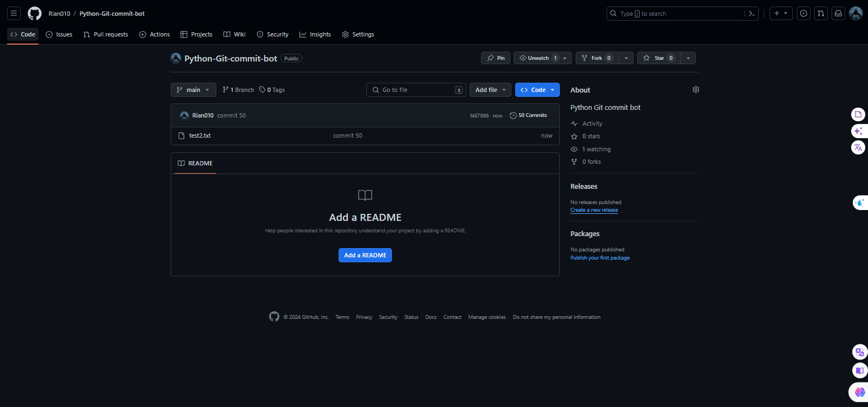Switch to the Projects tab
868x407 pixels.
[x=196, y=34]
